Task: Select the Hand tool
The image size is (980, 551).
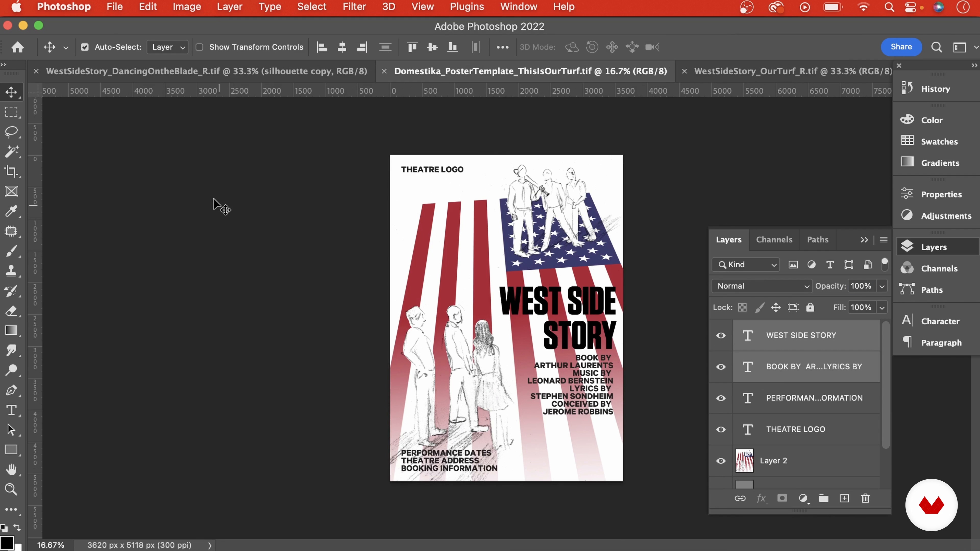Action: 11,470
